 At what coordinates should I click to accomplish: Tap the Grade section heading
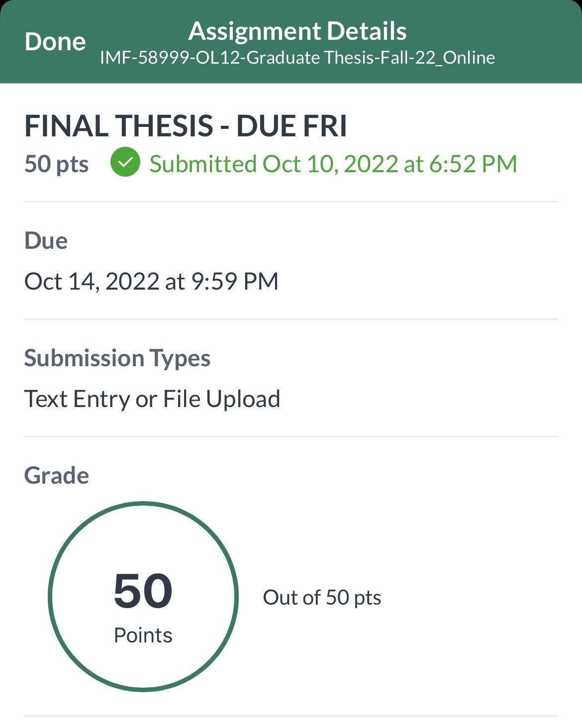pos(57,476)
